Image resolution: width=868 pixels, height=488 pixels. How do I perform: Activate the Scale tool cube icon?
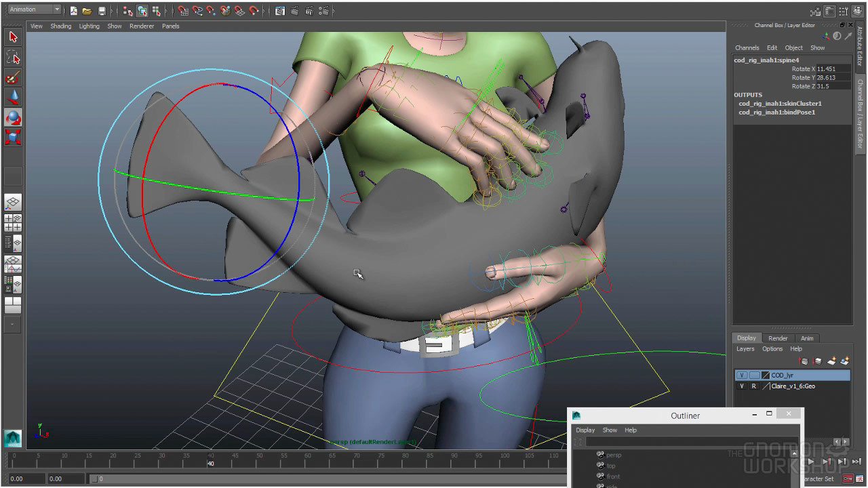[x=13, y=138]
